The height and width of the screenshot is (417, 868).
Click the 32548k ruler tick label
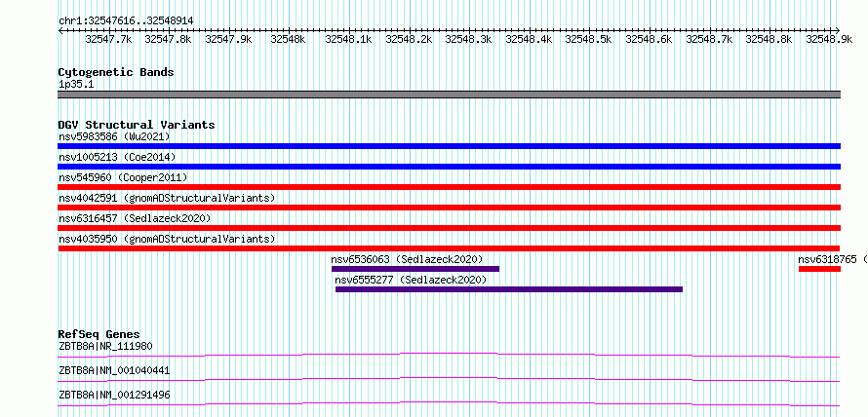point(288,39)
